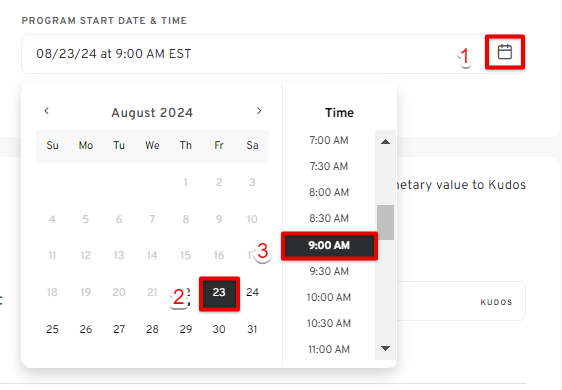Select August 31 in the calendar
The image size is (562, 390).
[252, 329]
